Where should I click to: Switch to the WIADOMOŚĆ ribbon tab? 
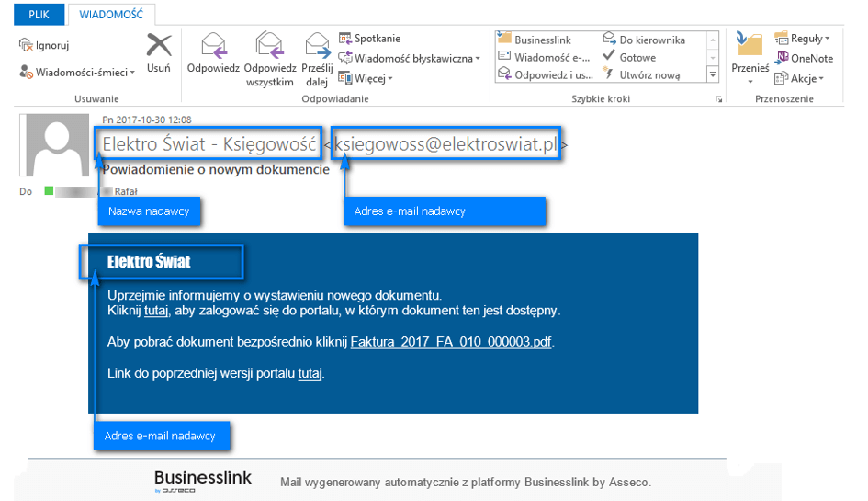pyautogui.click(x=111, y=15)
